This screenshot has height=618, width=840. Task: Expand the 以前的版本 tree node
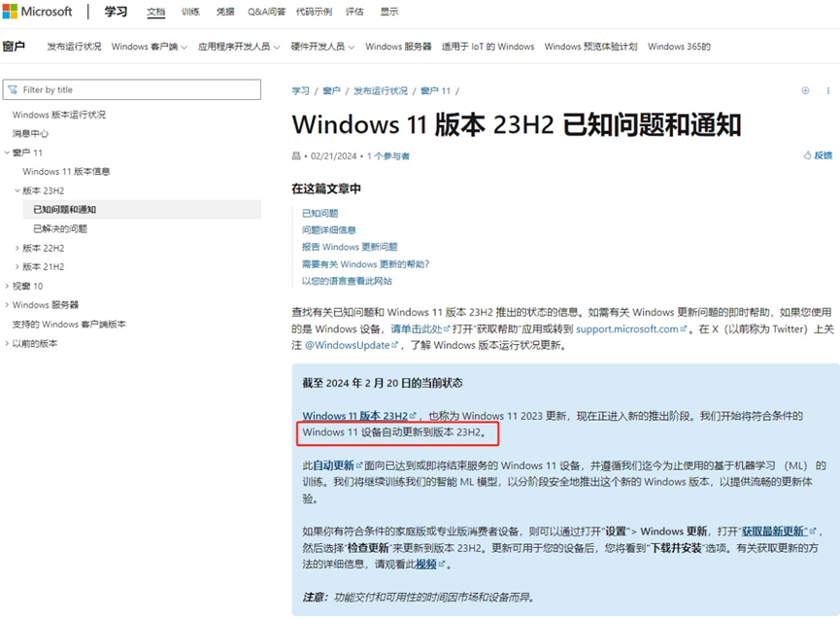tap(7, 344)
